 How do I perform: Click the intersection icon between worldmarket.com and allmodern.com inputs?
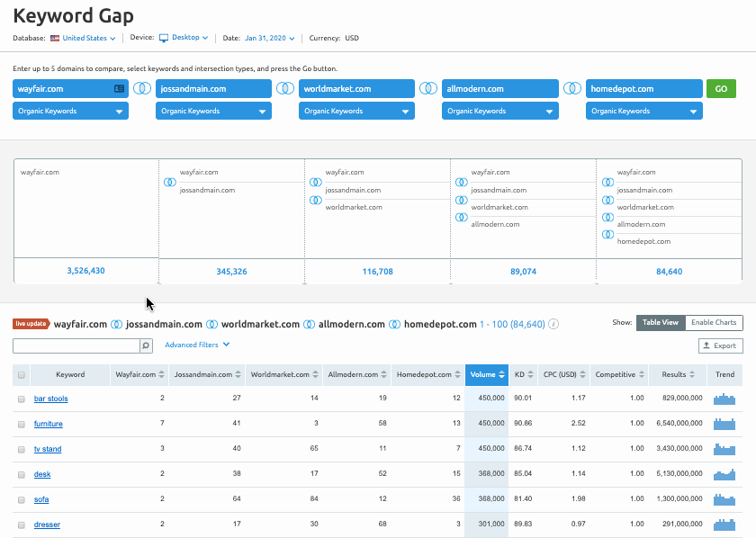click(x=428, y=88)
